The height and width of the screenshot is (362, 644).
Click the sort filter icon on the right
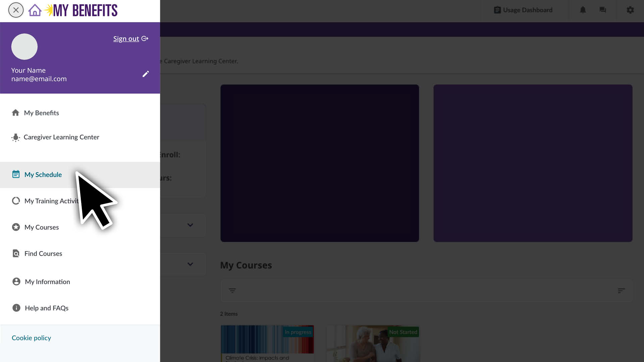tap(622, 291)
